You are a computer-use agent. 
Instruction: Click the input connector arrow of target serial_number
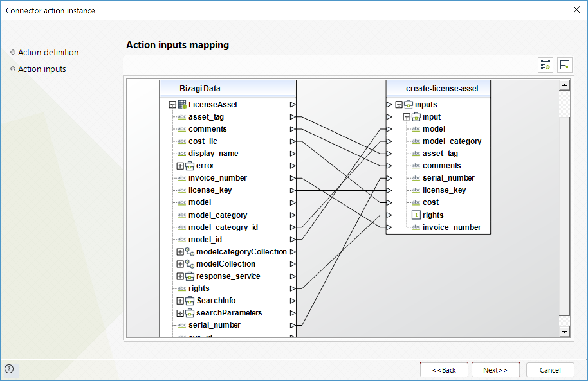(x=389, y=178)
